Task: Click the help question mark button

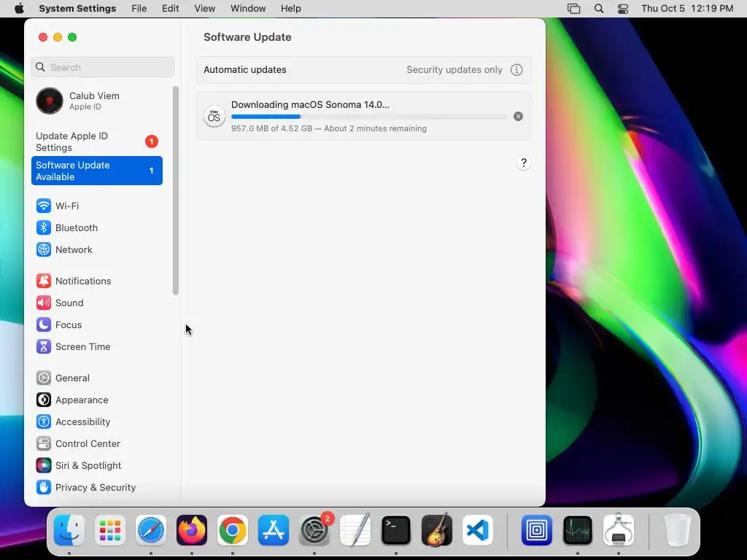Action: pos(524,163)
